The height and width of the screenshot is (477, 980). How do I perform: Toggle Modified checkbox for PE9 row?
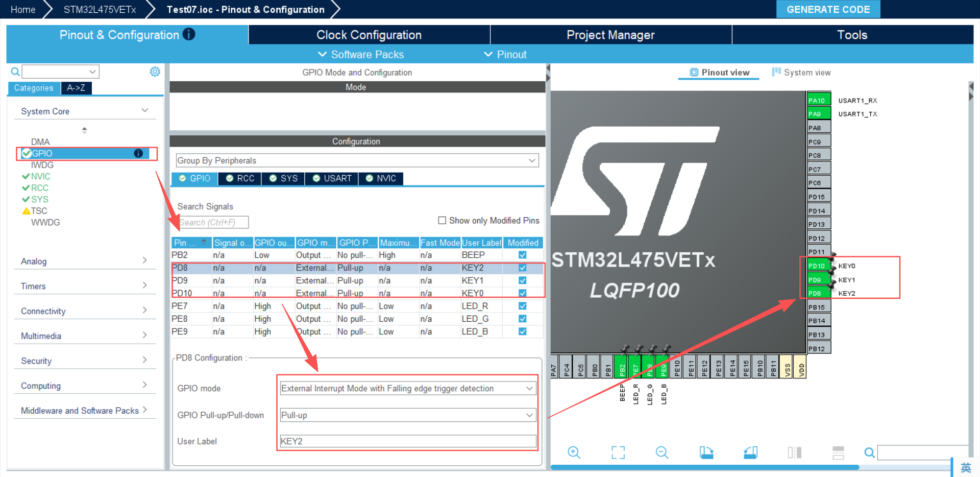tap(522, 331)
